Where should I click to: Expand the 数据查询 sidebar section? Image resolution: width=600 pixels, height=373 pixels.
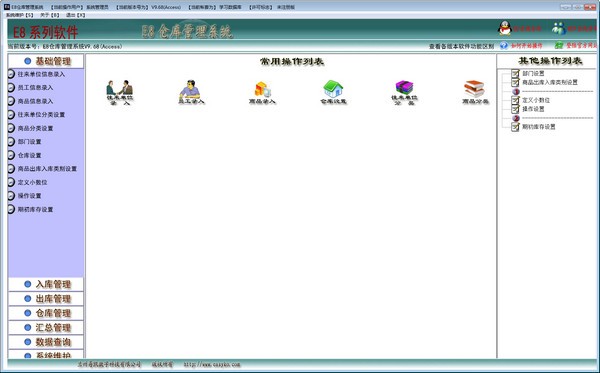point(46,342)
